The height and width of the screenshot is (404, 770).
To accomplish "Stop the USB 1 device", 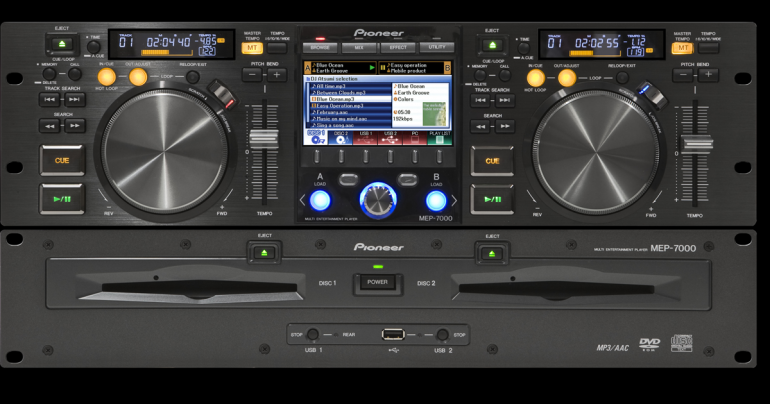I will (312, 334).
